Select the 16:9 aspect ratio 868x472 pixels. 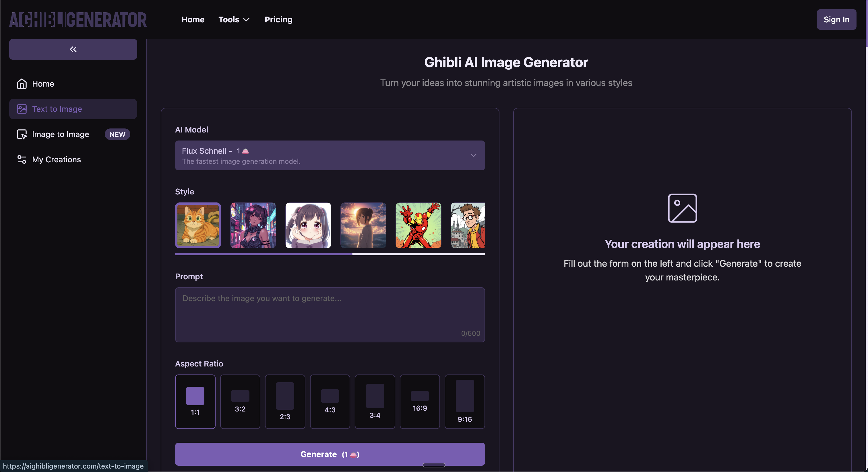(420, 401)
